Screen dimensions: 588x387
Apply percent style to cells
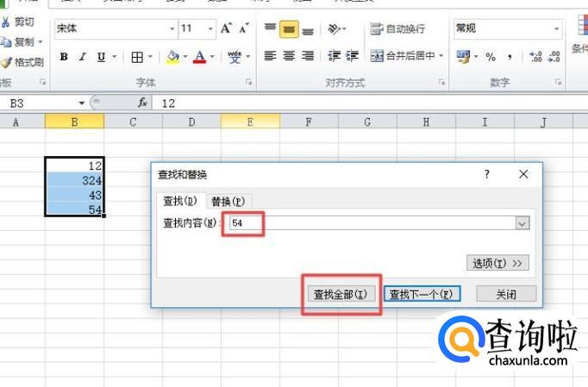coord(491,57)
